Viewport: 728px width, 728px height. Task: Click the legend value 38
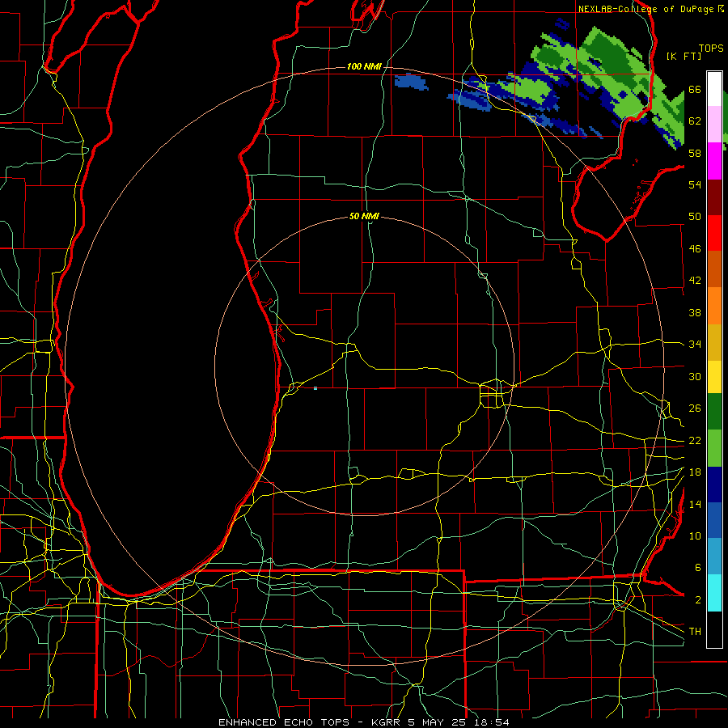pyautogui.click(x=695, y=312)
